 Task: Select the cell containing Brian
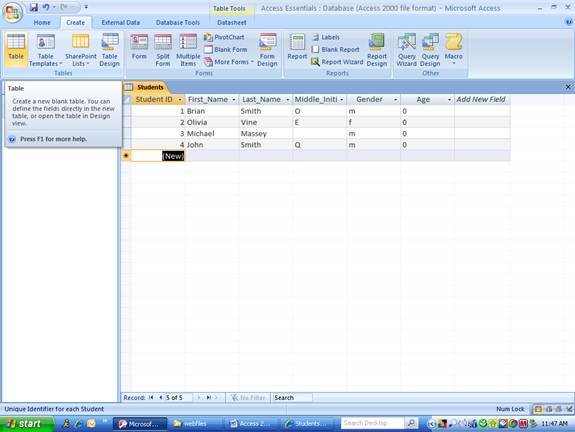(212, 111)
